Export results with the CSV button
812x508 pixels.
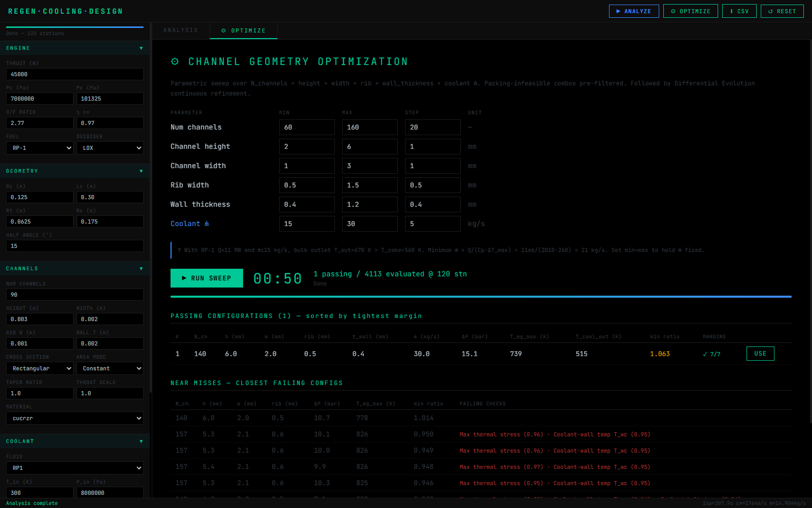click(x=739, y=11)
